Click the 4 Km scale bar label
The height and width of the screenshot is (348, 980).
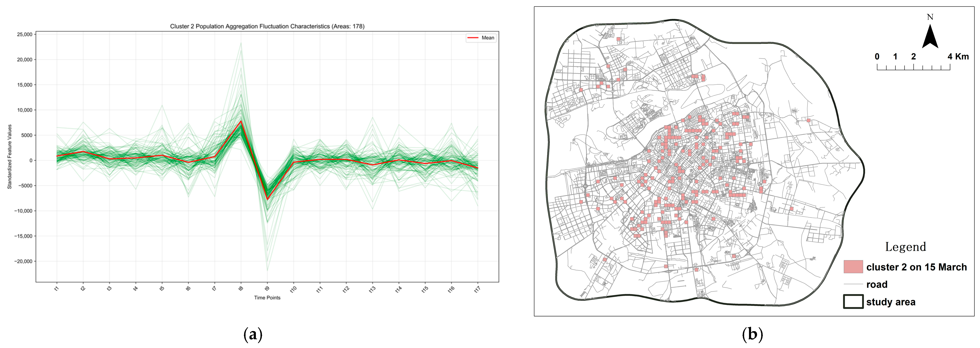(958, 57)
